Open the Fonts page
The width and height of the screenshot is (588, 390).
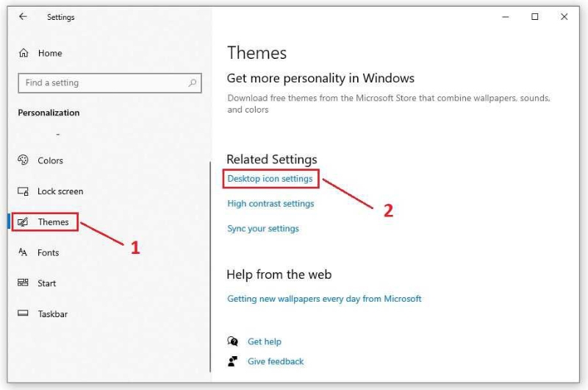coord(48,252)
